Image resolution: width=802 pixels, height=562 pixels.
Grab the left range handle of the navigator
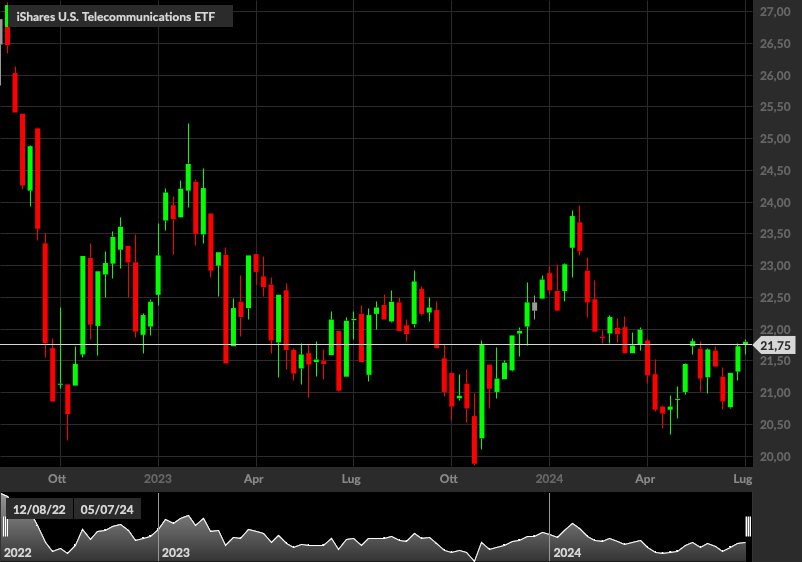[6, 526]
